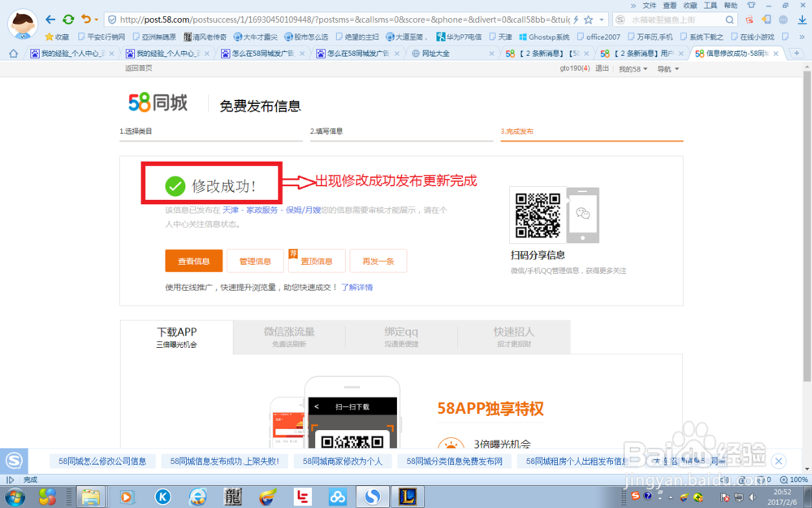
Task: Open the office2007 bookmark
Action: pyautogui.click(x=598, y=37)
